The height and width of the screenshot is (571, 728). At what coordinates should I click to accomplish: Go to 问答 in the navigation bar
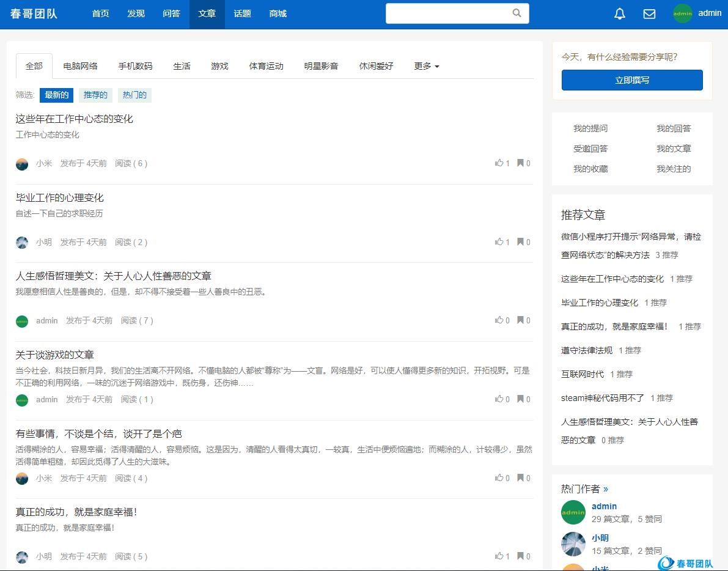(172, 13)
